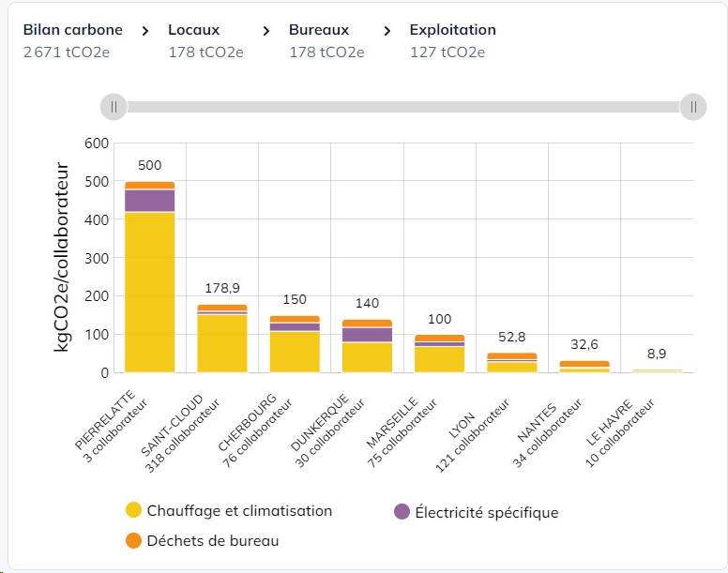Click the left range slider handle
Viewport: 728px width, 573px height.
click(x=114, y=107)
